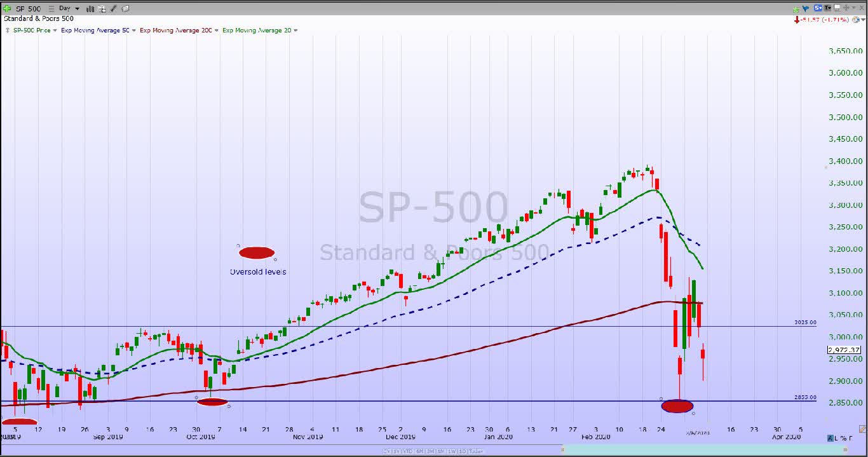Click the chart template icon
The width and height of the screenshot is (868, 457).
[x=125, y=9]
